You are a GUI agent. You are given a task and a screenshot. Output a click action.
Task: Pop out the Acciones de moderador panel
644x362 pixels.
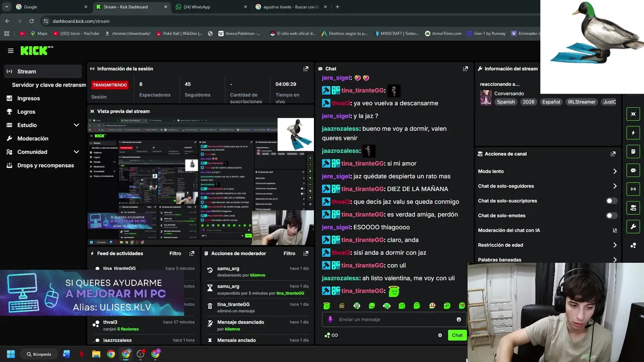point(305,253)
